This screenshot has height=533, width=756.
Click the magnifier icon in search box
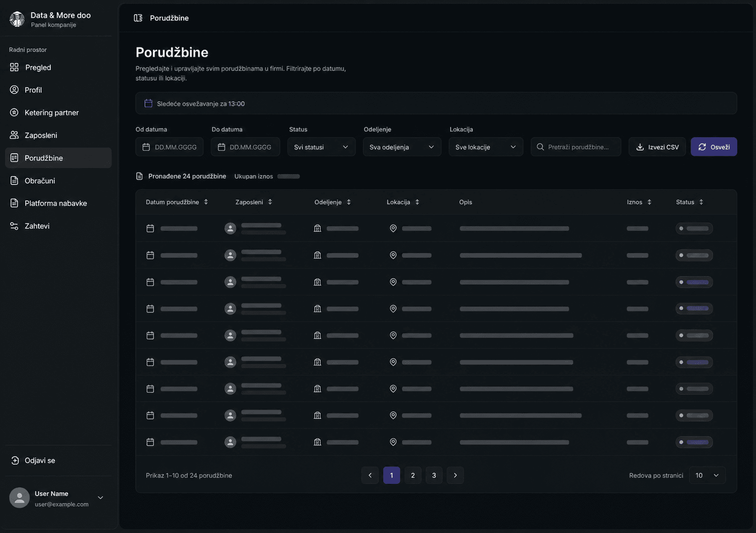540,147
